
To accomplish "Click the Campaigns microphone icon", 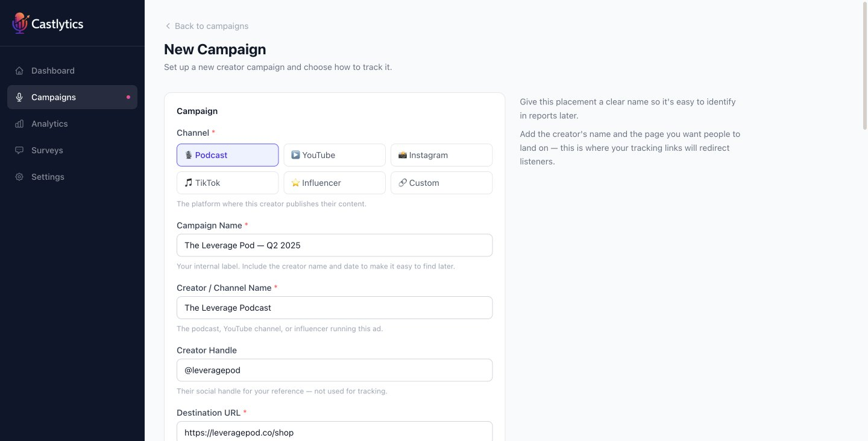I will (x=19, y=97).
